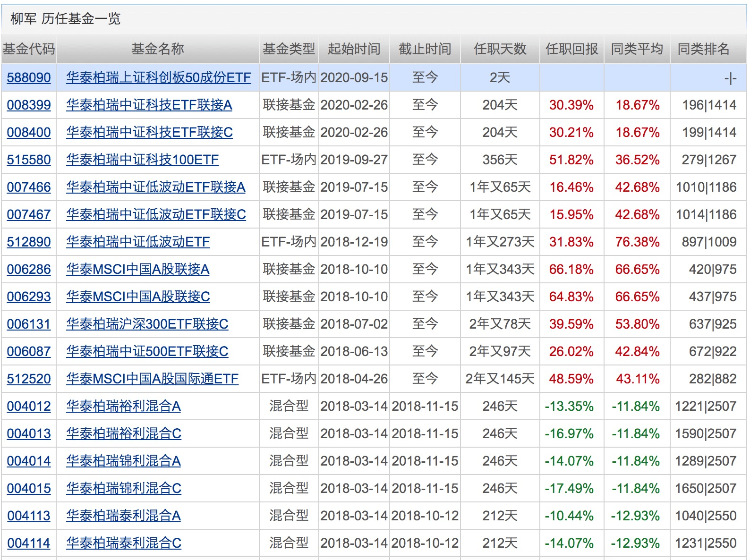Click fund code 512520

coord(29,379)
